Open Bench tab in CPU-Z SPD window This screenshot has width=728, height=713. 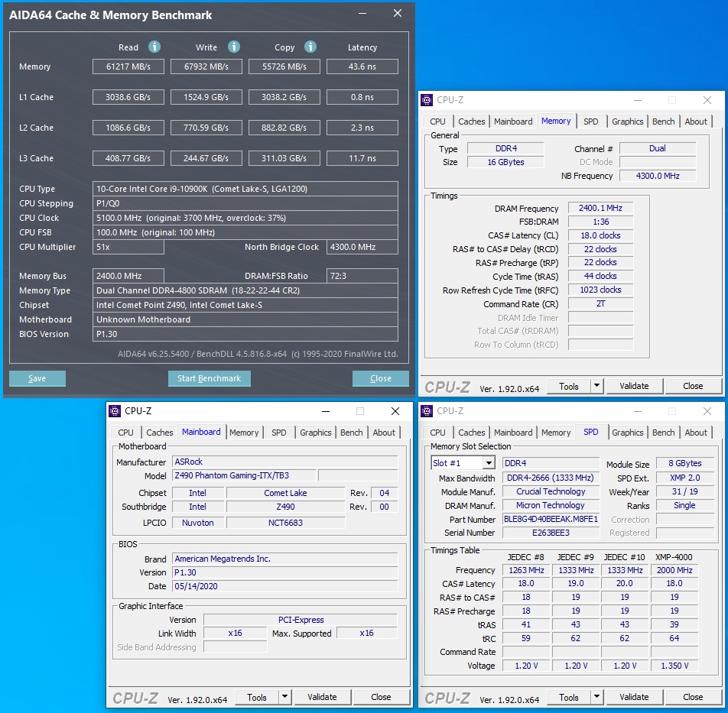(663, 433)
